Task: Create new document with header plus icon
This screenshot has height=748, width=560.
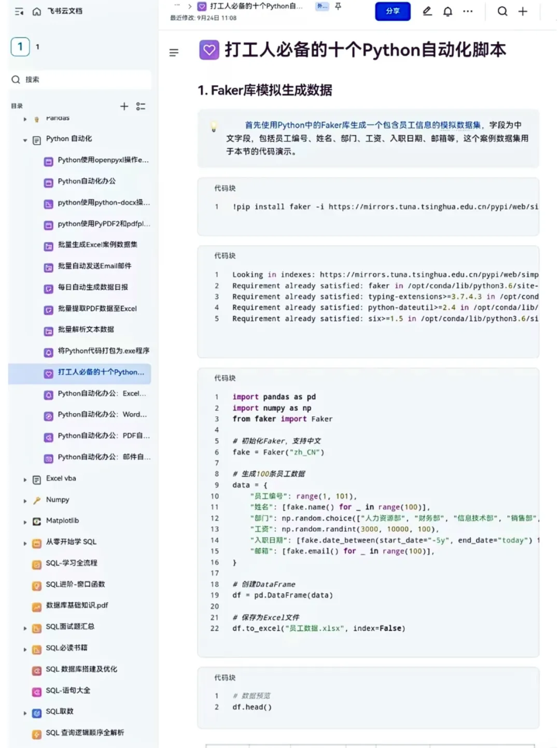Action: [523, 11]
